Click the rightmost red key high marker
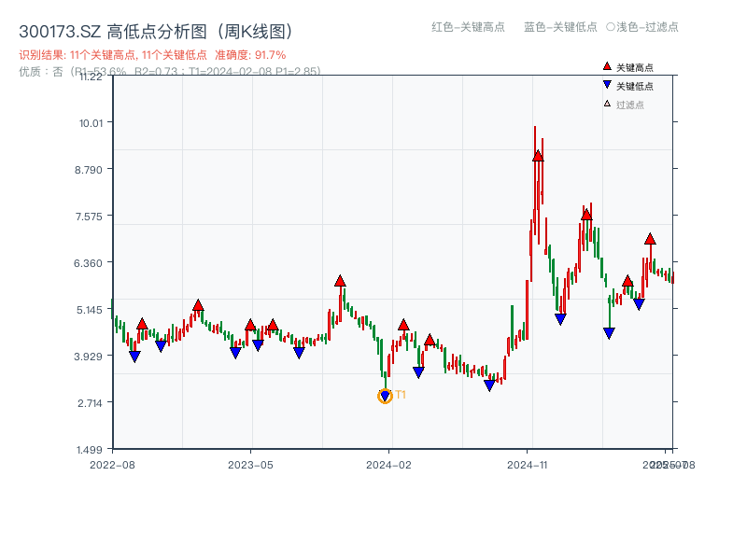Image resolution: width=747 pixels, height=560 pixels. pyautogui.click(x=650, y=239)
